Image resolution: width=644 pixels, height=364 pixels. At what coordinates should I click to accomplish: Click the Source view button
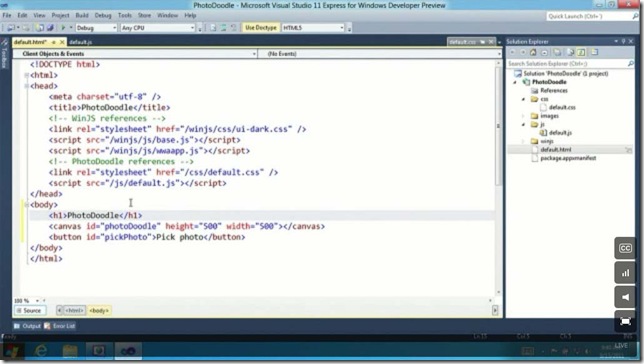(29, 311)
